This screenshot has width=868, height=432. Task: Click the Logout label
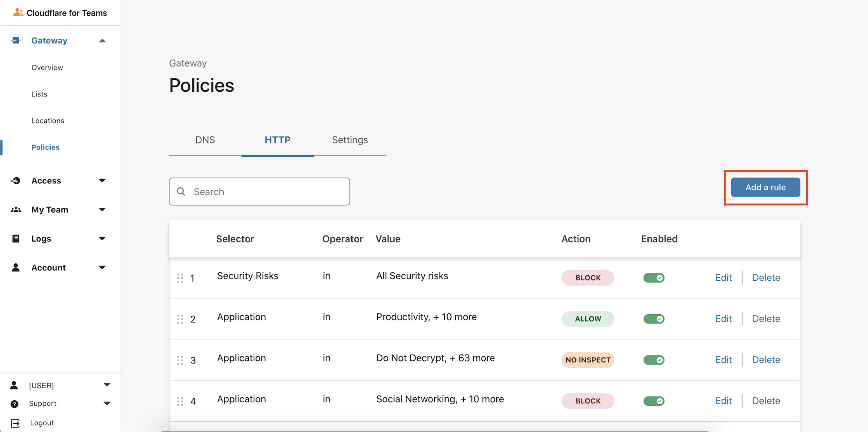42,423
